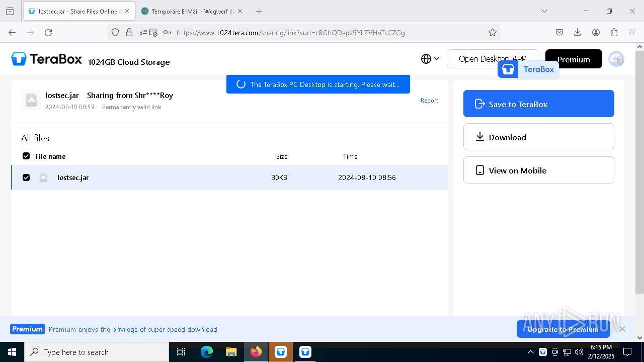Click the saved password key icon
Screen dimensions: 644x362
(168, 32)
